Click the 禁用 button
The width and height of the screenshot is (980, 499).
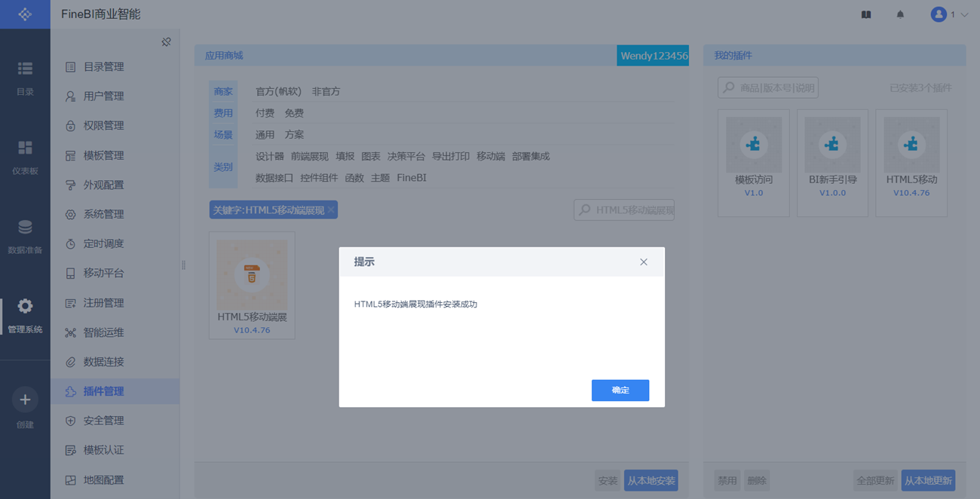pos(727,480)
